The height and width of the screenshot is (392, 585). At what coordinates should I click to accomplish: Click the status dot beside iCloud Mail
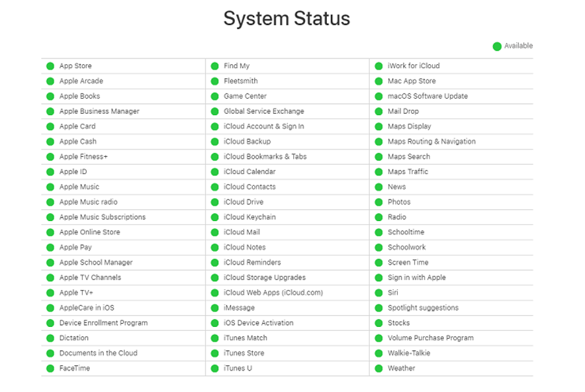pos(214,232)
